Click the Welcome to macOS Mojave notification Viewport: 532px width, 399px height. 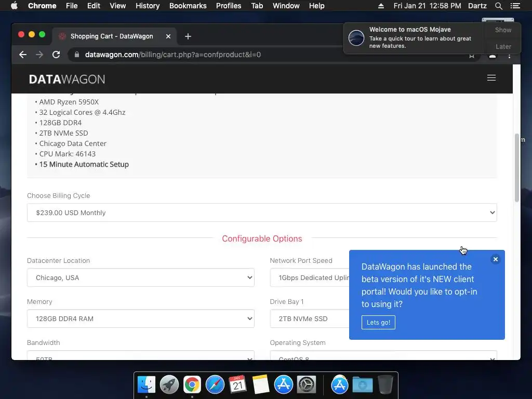(415, 37)
